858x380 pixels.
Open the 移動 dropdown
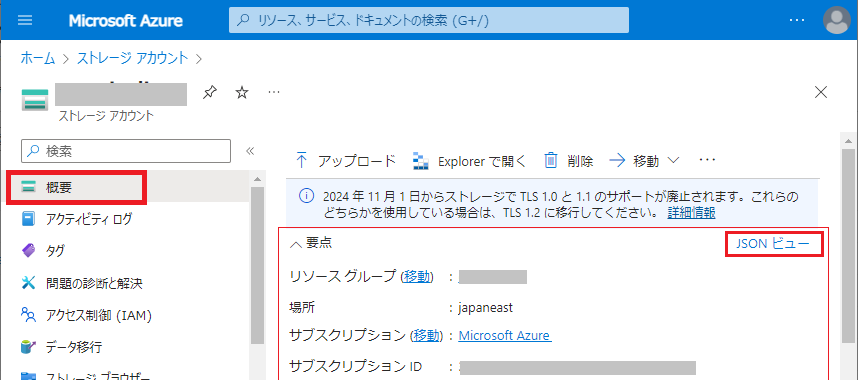(644, 161)
